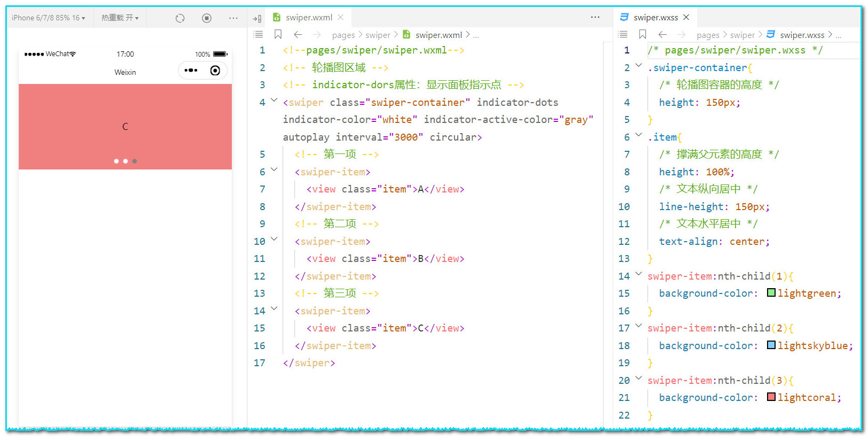868x440 pixels.
Task: Close the swiper.wxss tab
Action: (686, 18)
